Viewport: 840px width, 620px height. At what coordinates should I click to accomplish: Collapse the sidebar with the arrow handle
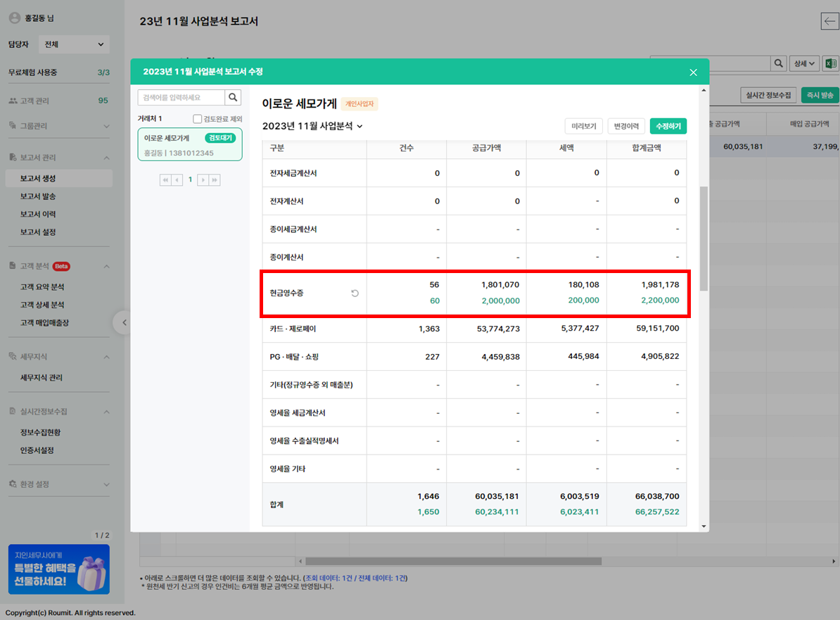(x=124, y=322)
